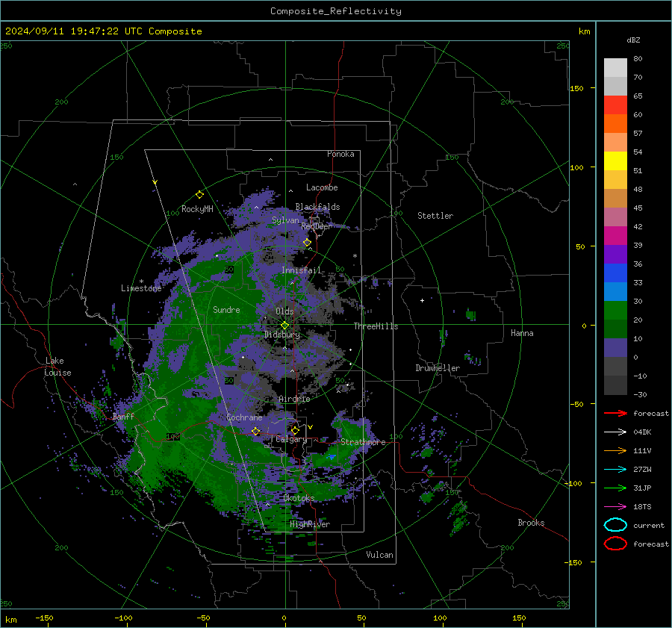Click the cyan 27ZW arrow icon
This screenshot has height=628, width=672.
(x=615, y=469)
